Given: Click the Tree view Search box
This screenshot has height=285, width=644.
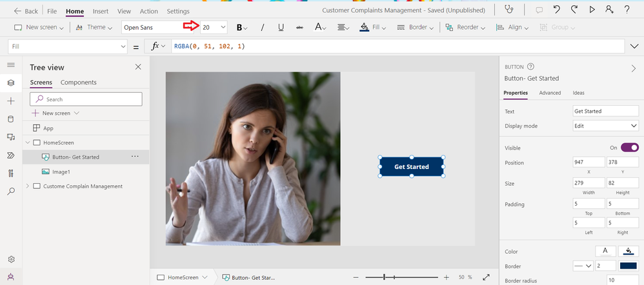Looking at the screenshot, I should pos(86,99).
